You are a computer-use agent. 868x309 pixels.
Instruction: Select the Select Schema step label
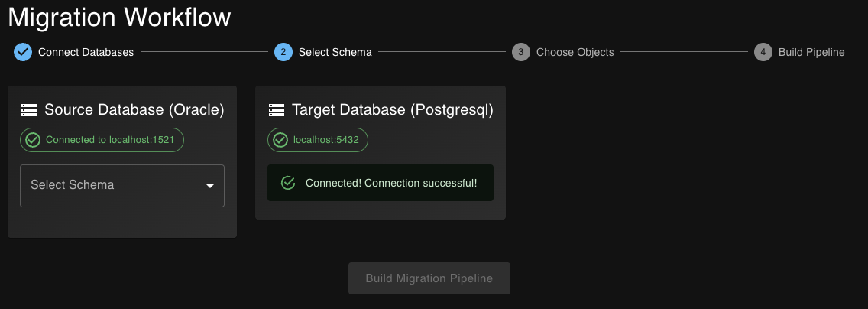(x=335, y=52)
